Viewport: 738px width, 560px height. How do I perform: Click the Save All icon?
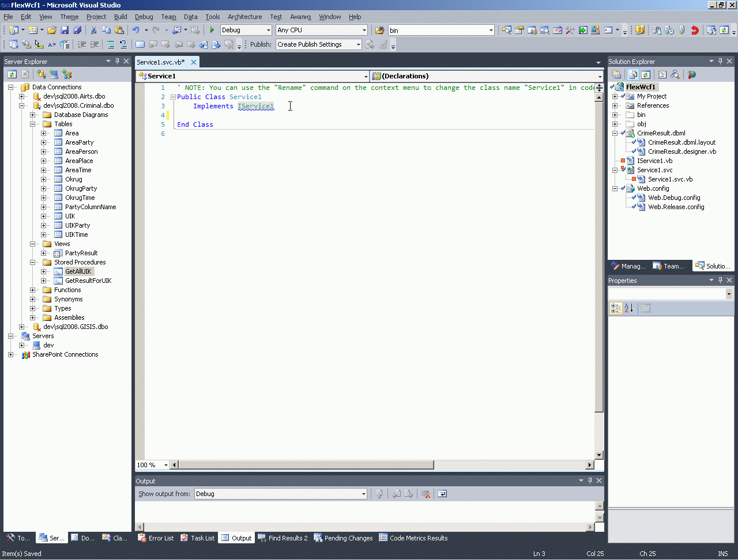tap(77, 30)
